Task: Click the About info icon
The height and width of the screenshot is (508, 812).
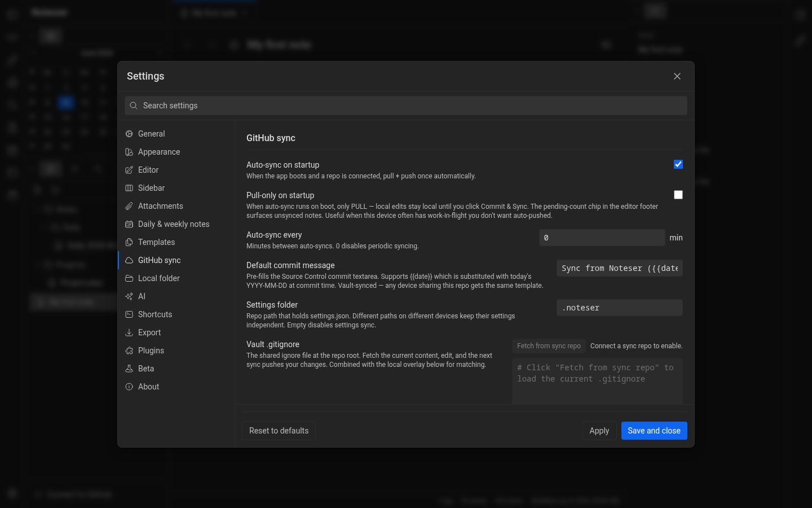Action: [129, 387]
